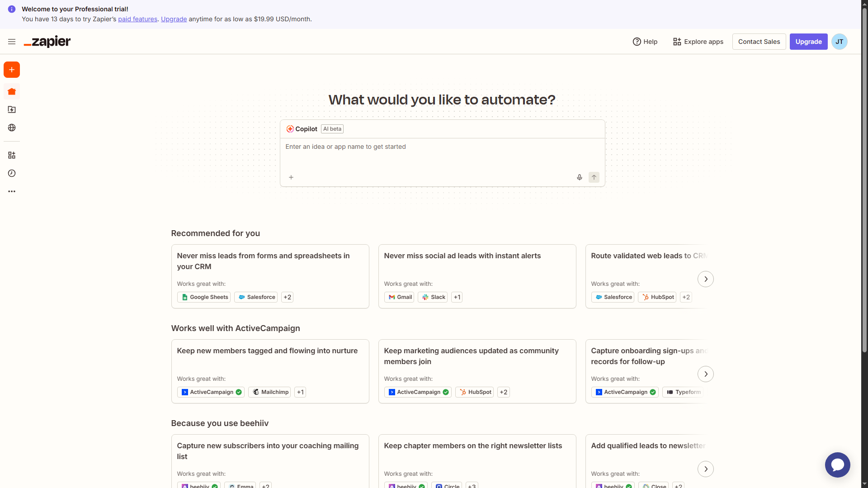Open the chat support bubble
868x488 pixels.
(x=837, y=464)
